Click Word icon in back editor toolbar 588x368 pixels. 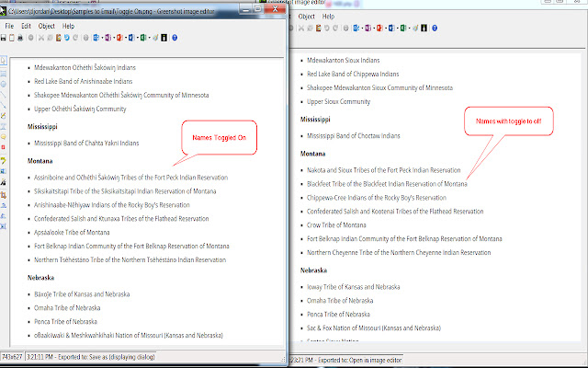(x=391, y=29)
